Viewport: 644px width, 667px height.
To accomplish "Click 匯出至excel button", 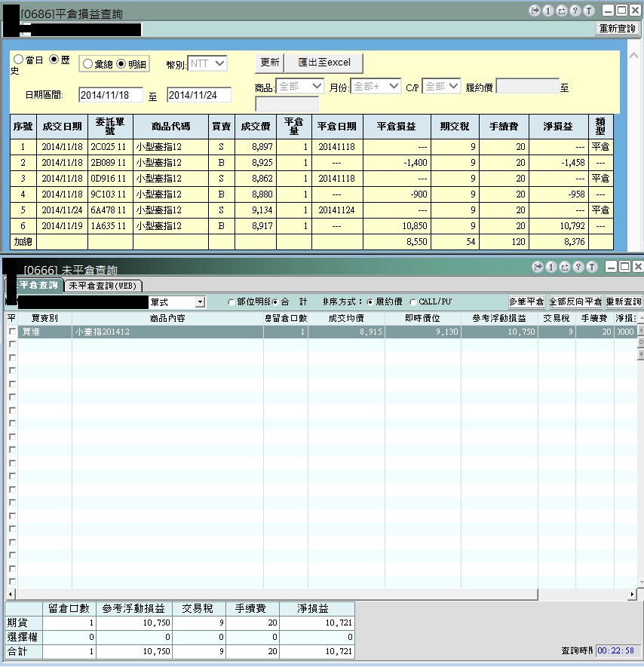I will click(x=324, y=63).
